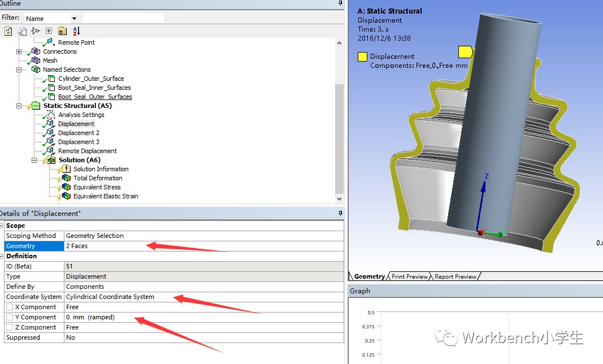
Task: Pin the Details panel with pushpin icon
Action: [340, 213]
